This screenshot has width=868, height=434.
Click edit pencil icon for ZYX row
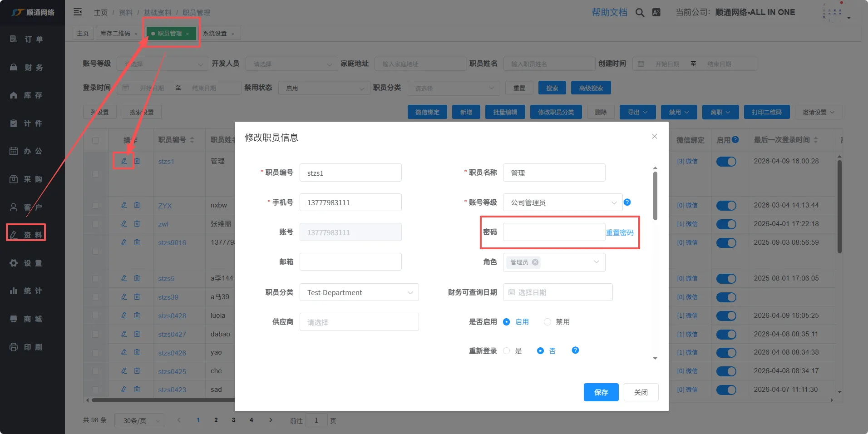pyautogui.click(x=124, y=205)
